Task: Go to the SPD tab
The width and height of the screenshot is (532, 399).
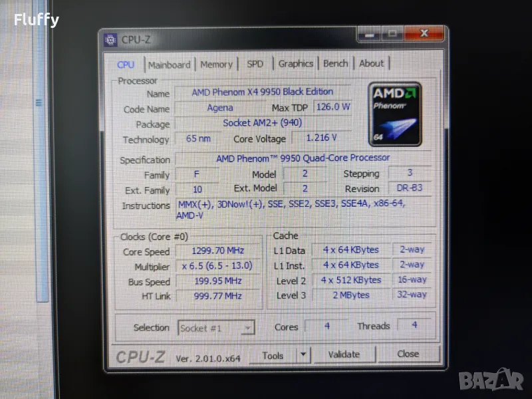Action: click(255, 64)
